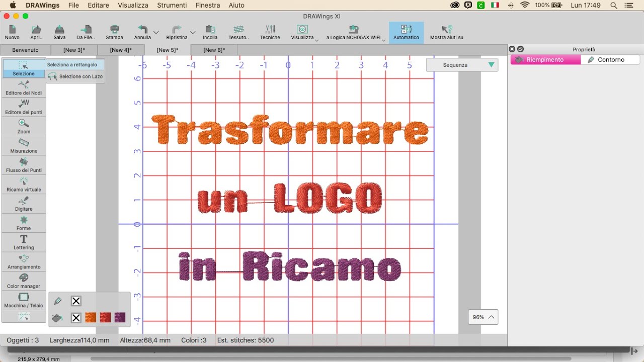Screen dimensions: 644x362
Task: Switch to the [New 3]* tab
Action: (74, 50)
